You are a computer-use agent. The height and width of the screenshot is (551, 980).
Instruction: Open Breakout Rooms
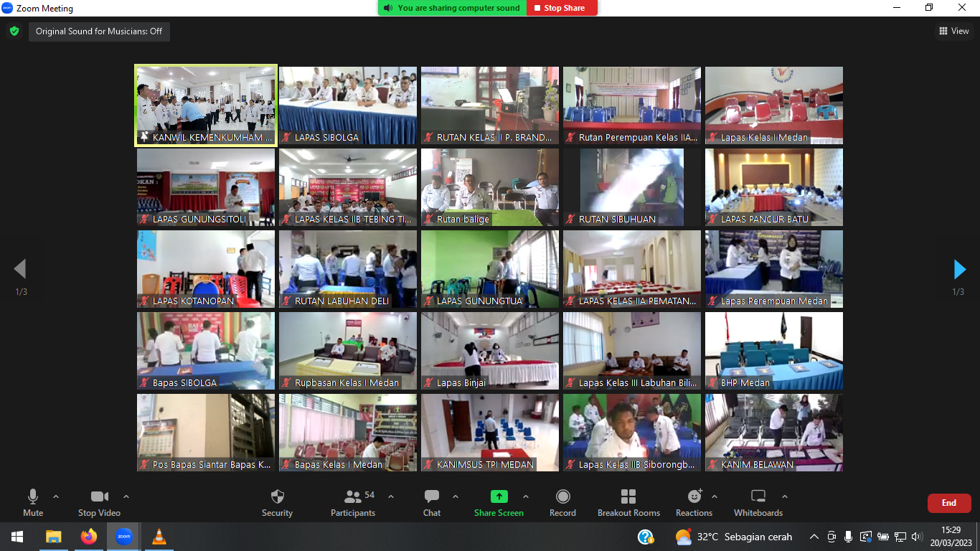628,497
